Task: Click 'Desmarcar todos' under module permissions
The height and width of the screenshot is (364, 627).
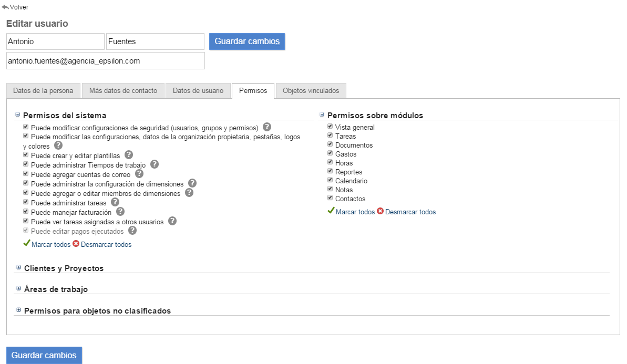Action: 410,212
